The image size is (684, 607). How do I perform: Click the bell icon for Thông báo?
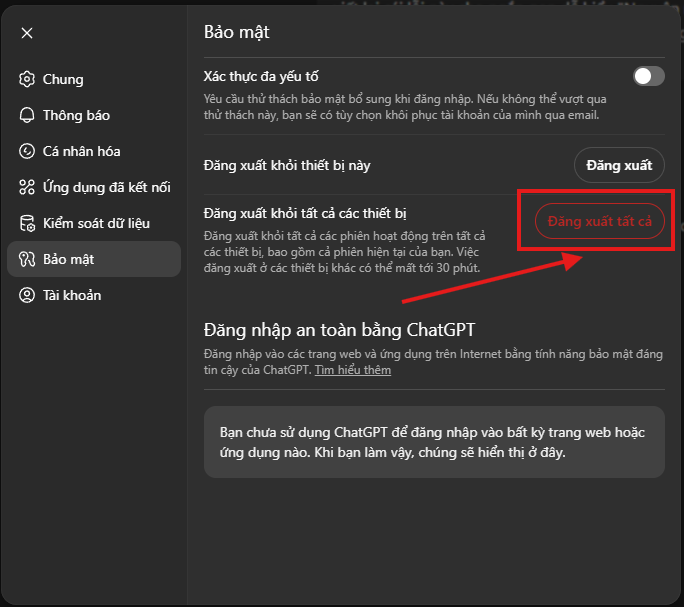[x=27, y=116]
